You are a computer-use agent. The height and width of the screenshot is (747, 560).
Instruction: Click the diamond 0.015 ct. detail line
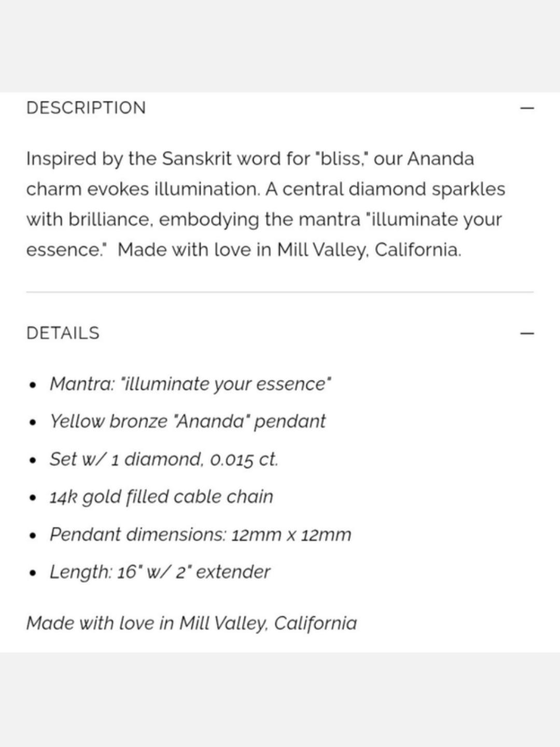[x=164, y=459]
